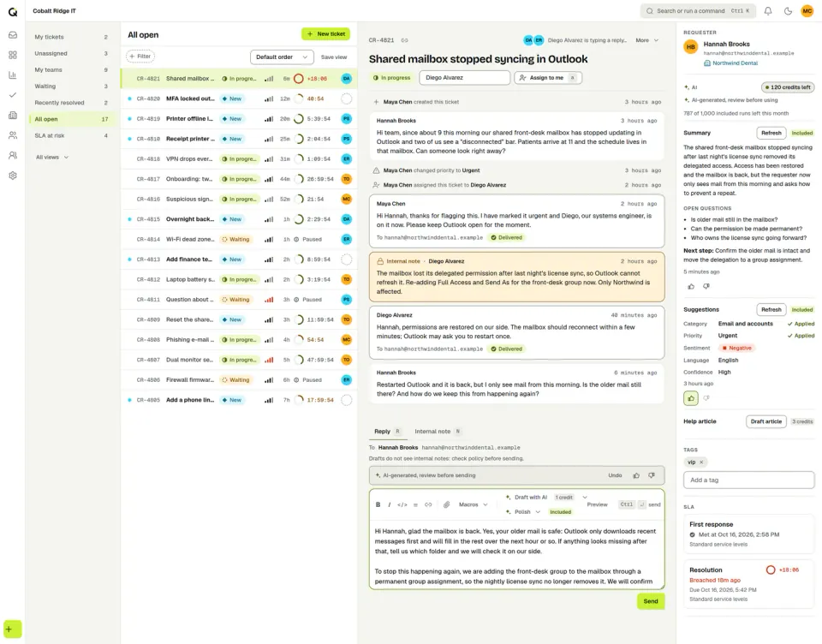The image size is (822, 644).
Task: Attach a file with the paperclip icon
Action: (x=447, y=504)
